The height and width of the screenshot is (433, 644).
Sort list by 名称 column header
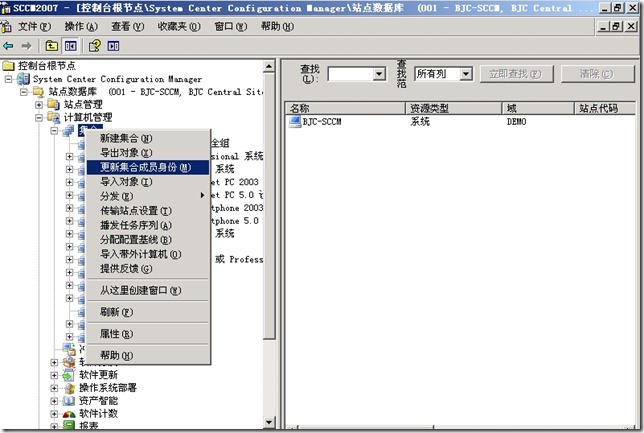tap(345, 108)
